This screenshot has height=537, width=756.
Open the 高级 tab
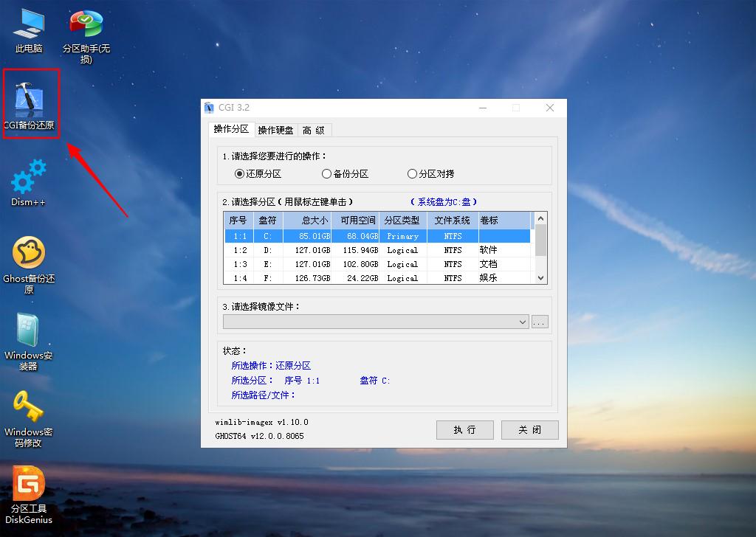pos(313,130)
